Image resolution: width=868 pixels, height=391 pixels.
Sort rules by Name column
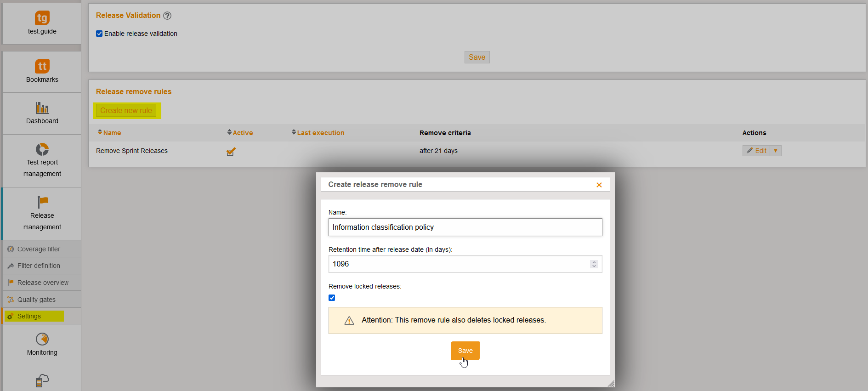pos(109,133)
